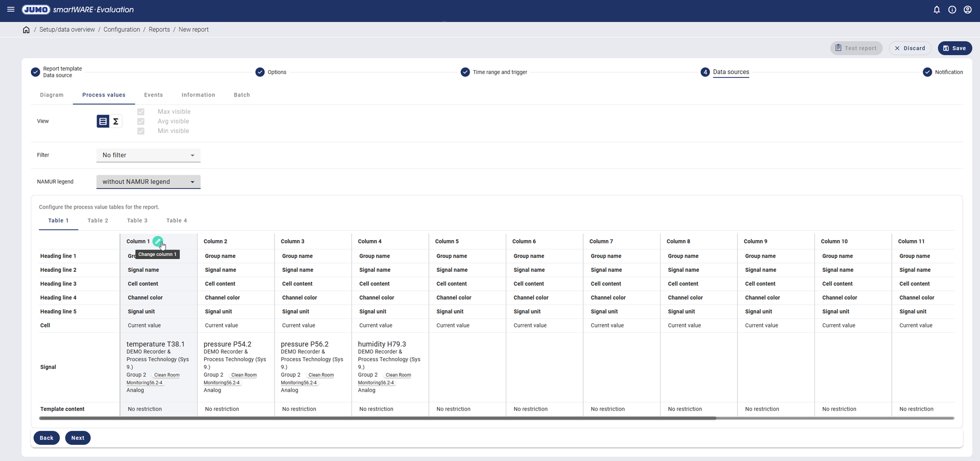Toggle the Avg visible checkbox
This screenshot has height=461, width=980.
[x=141, y=121]
